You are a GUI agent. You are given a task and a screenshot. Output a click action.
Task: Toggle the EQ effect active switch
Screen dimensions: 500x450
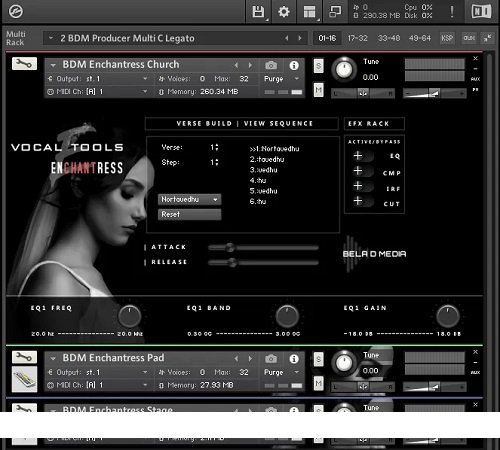(x=362, y=156)
